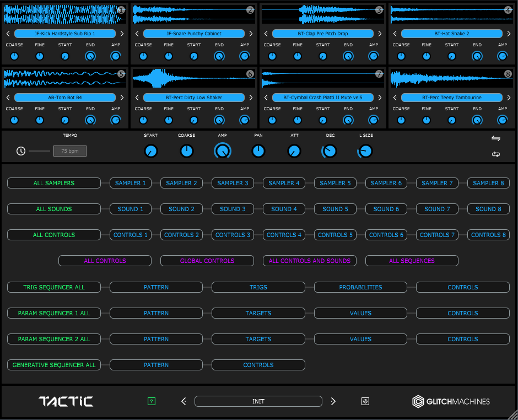Image resolution: width=518 pixels, height=420 pixels.
Task: Load previous sample before JF-Kick Hardstyle Sub Rip 1
Action: [8, 34]
